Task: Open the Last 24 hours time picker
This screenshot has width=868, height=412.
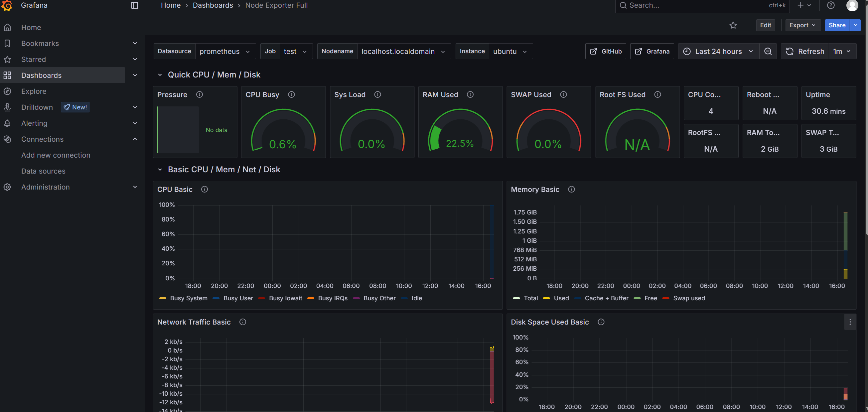Action: coord(718,51)
